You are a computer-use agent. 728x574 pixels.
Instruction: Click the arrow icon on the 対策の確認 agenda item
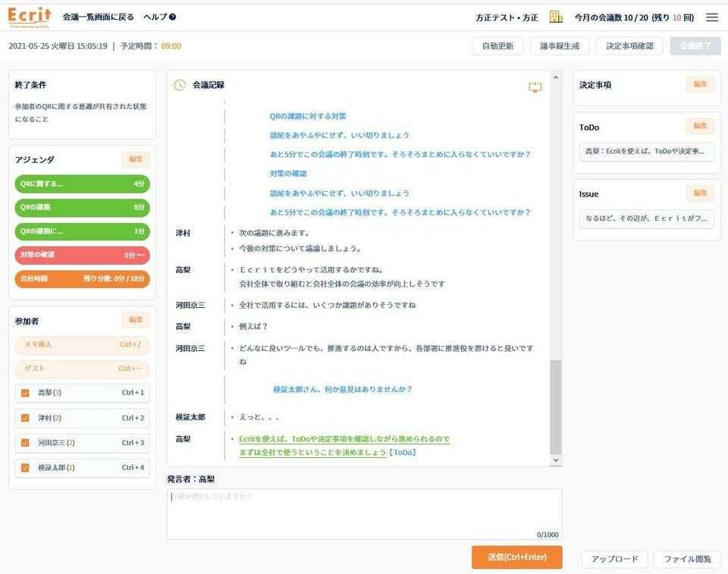pos(140,256)
